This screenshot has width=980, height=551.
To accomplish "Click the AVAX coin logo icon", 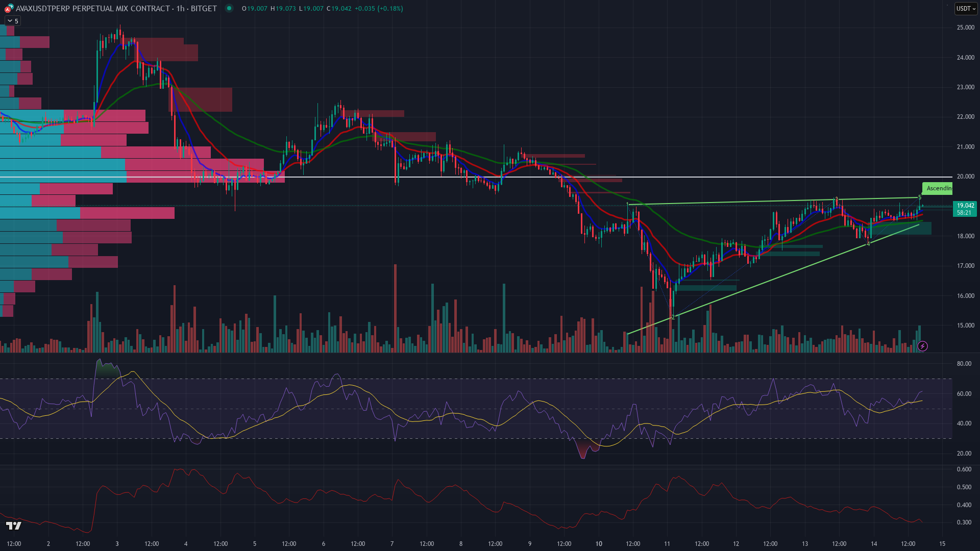I will click(x=9, y=8).
